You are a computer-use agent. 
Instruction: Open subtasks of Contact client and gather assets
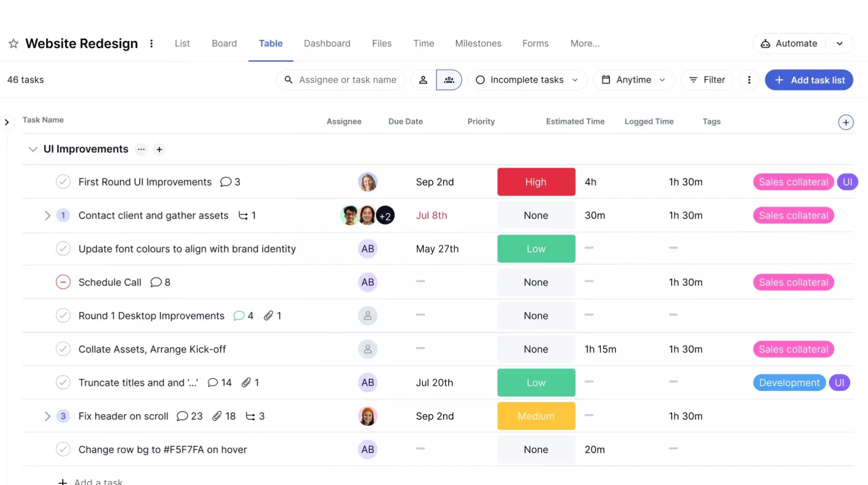tap(247, 216)
